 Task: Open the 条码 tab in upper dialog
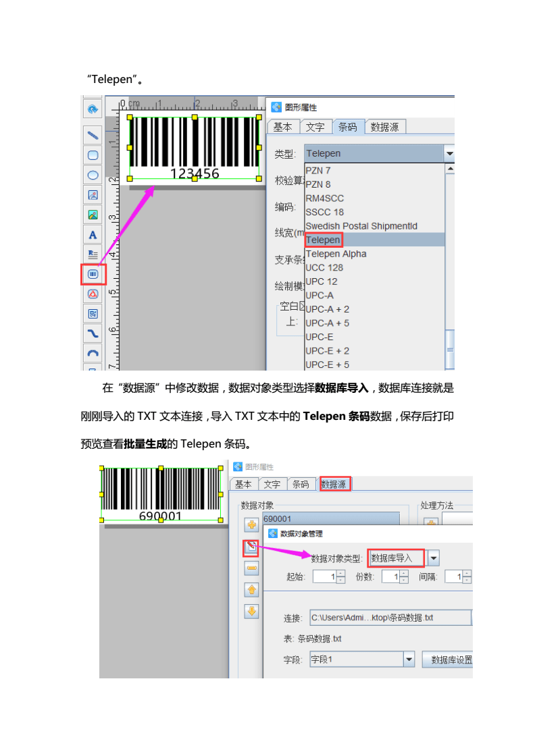[347, 127]
